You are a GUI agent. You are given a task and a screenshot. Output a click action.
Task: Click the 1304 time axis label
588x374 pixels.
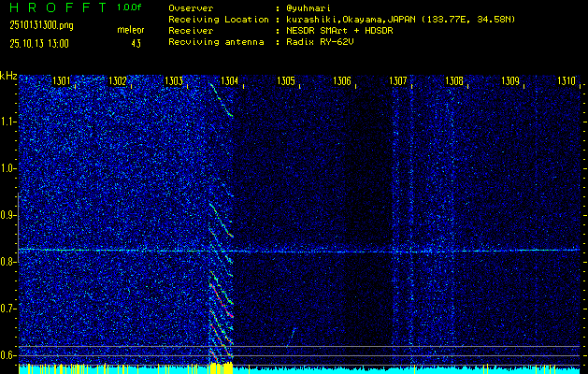[230, 81]
